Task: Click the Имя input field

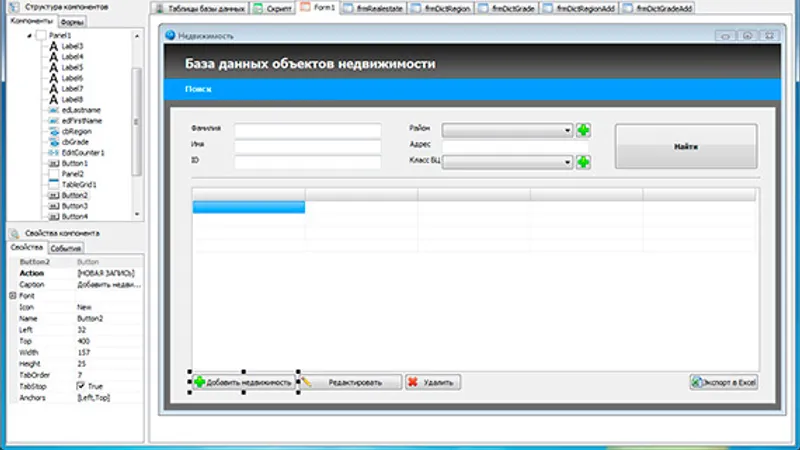Action: [x=308, y=146]
